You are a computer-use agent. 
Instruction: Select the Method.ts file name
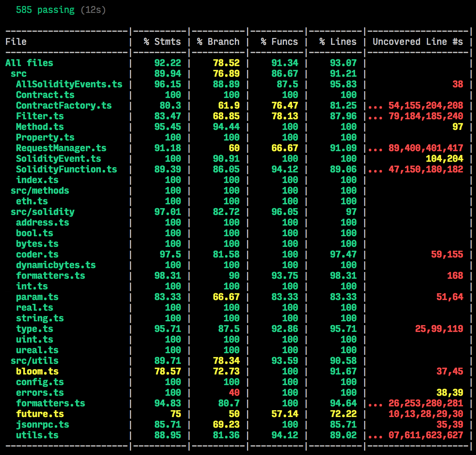click(40, 126)
